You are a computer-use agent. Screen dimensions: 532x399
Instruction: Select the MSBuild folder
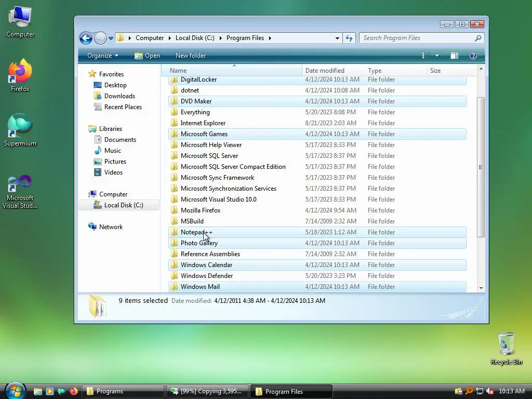pyautogui.click(x=317, y=221)
